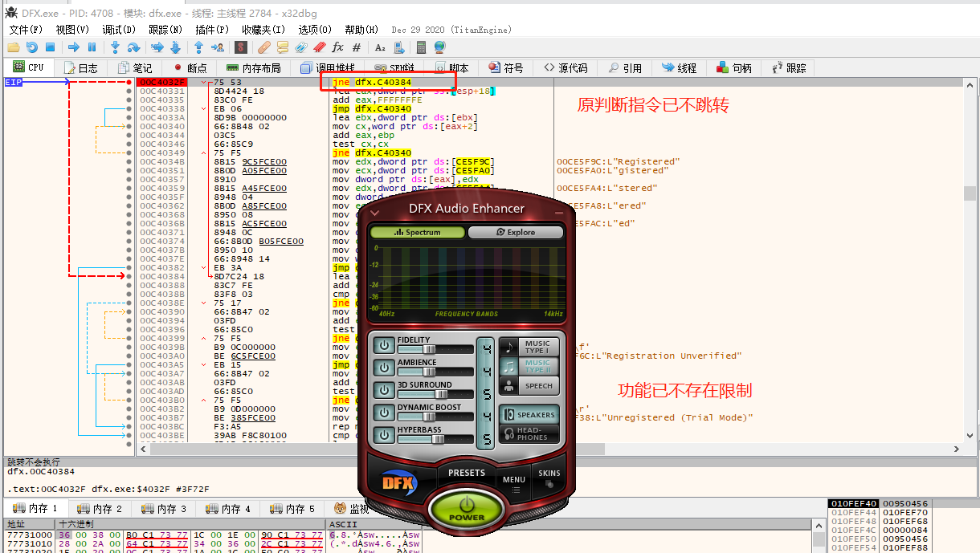Click the execute-till-return up arrow icon

coord(198,47)
